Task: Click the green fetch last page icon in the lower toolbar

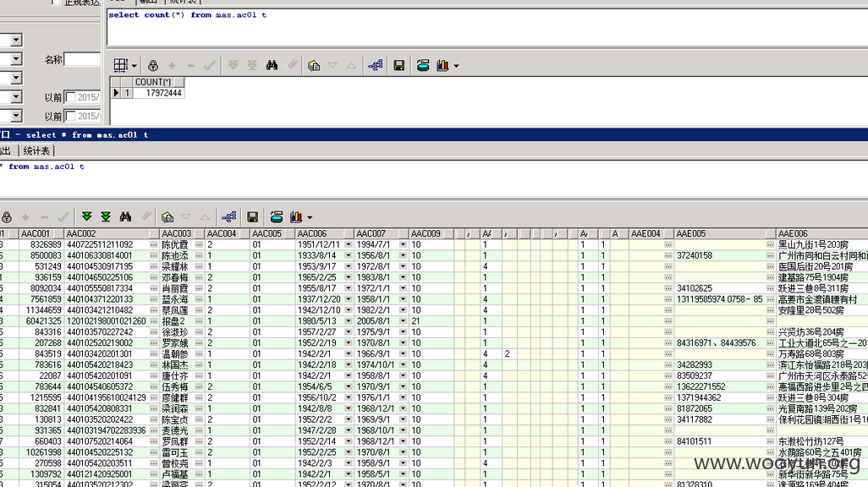Action: pos(106,217)
